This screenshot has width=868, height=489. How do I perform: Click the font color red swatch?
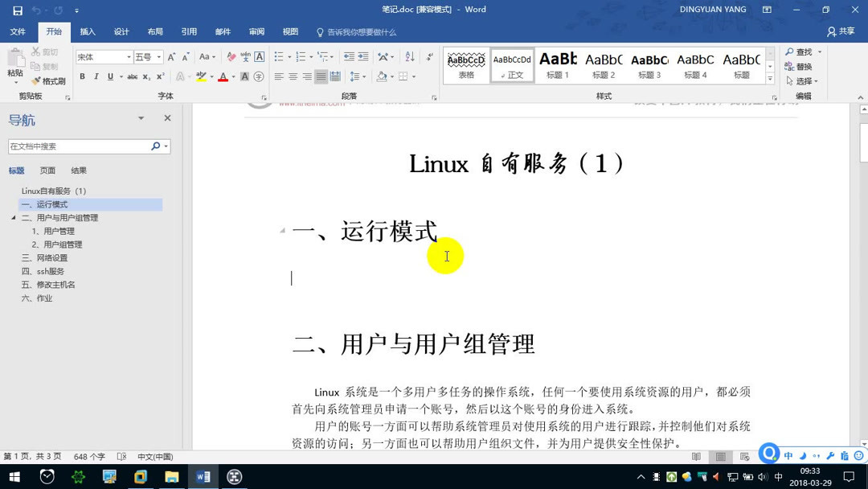[x=224, y=76]
